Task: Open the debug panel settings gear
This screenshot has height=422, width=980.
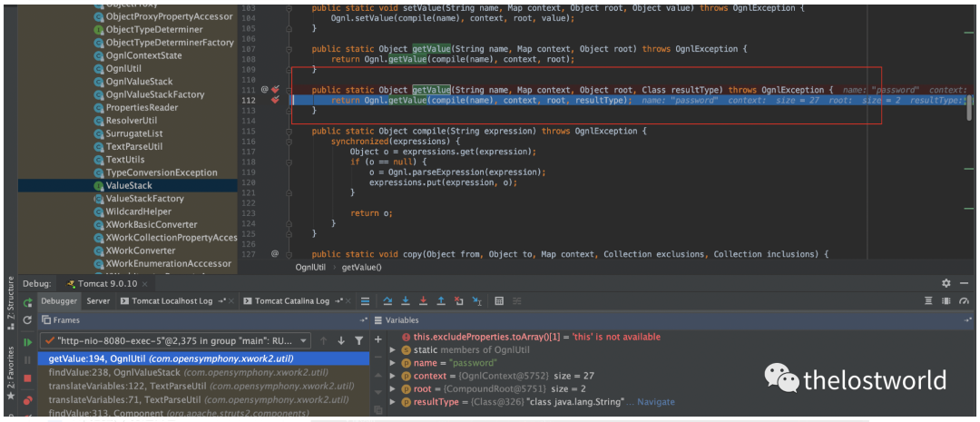Action: 946,283
